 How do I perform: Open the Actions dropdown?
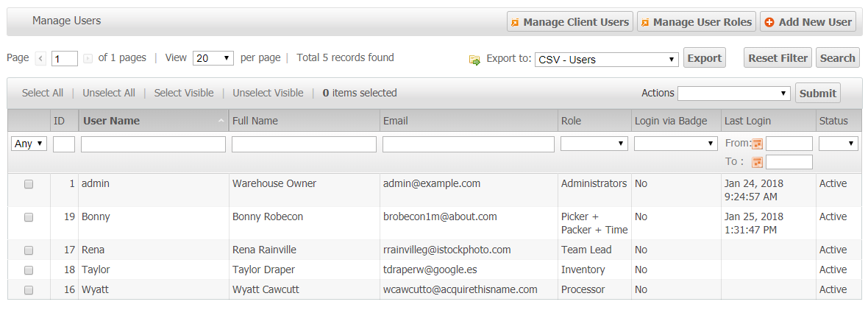pos(733,94)
